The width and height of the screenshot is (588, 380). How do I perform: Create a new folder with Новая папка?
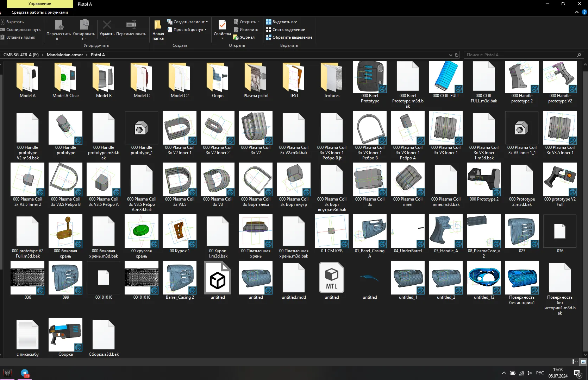pyautogui.click(x=158, y=30)
